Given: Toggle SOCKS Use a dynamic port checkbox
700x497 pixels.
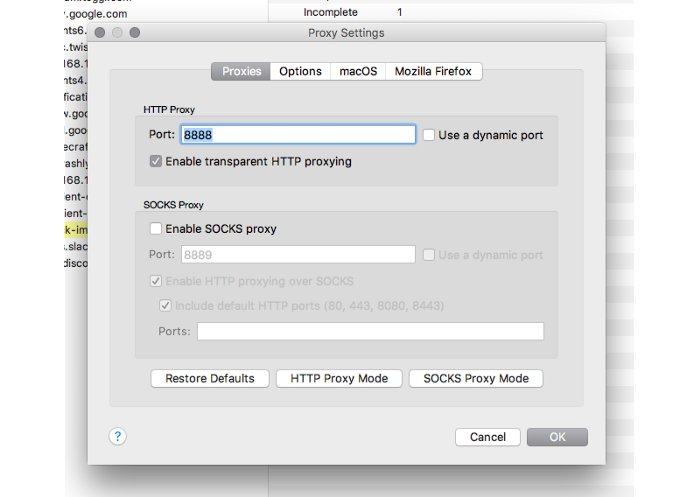Looking at the screenshot, I should click(429, 255).
